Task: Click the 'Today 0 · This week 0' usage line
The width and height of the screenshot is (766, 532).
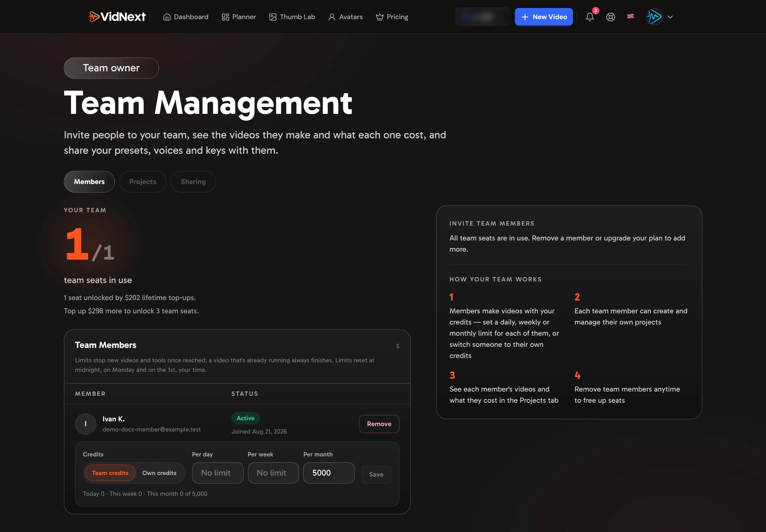Action: pos(145,494)
